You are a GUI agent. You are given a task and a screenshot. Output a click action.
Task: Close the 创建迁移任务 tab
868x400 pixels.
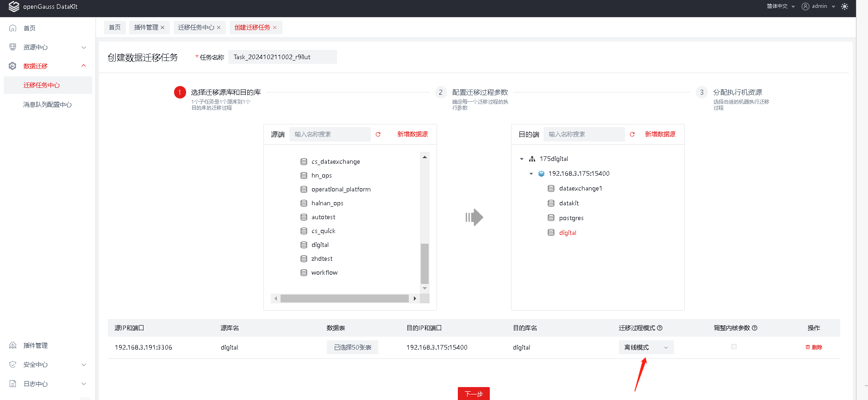tap(275, 28)
